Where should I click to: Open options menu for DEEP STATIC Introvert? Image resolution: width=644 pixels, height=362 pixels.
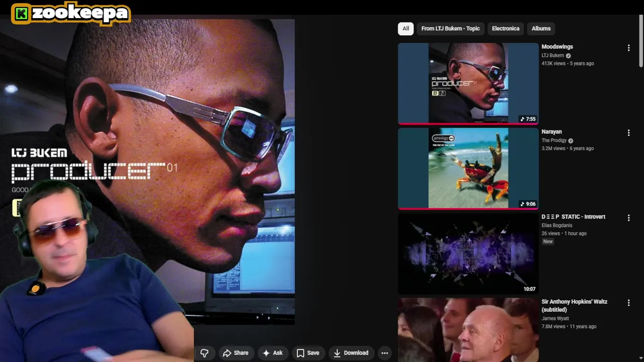pyautogui.click(x=628, y=218)
